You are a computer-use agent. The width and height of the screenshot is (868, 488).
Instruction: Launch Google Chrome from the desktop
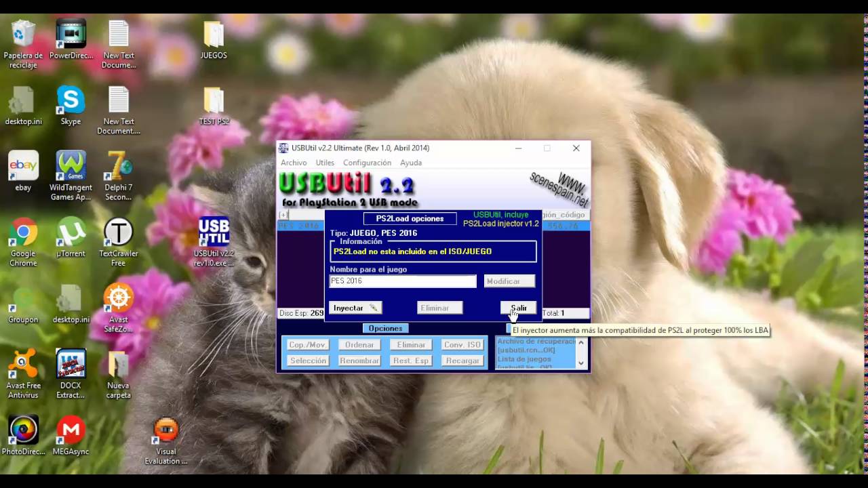[x=23, y=242]
